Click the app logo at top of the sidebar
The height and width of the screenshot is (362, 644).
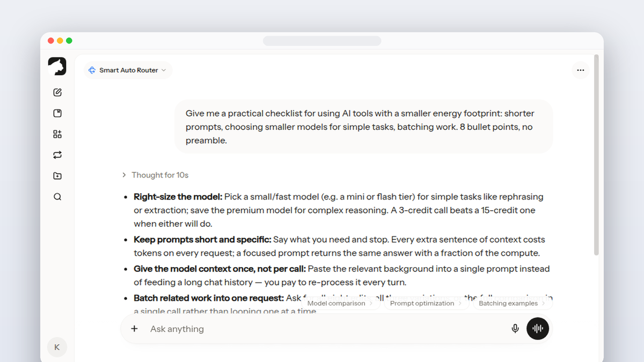tap(57, 66)
